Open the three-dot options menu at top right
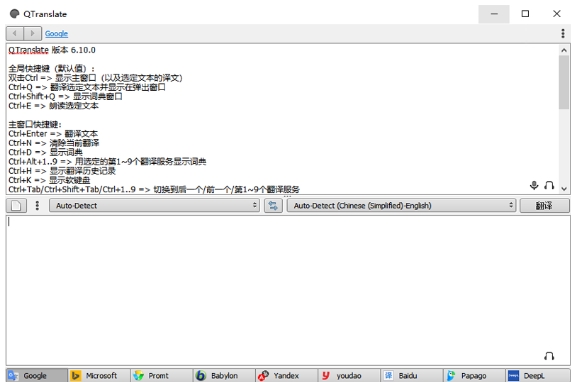 coord(563,34)
